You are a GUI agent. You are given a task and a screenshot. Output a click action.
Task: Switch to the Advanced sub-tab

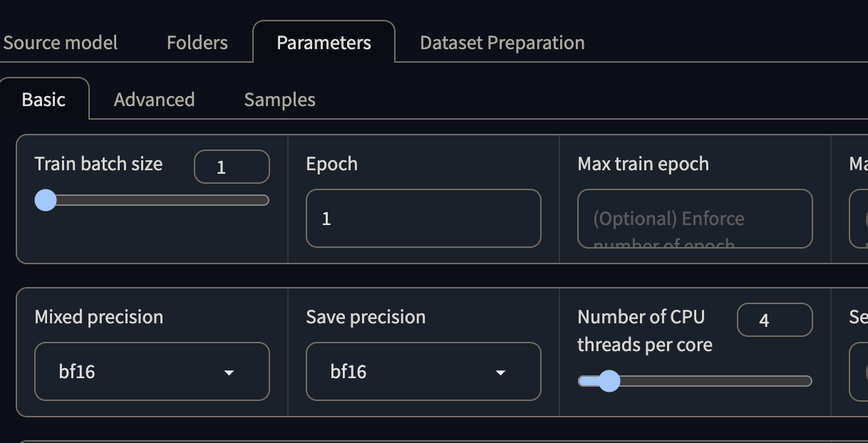point(154,100)
